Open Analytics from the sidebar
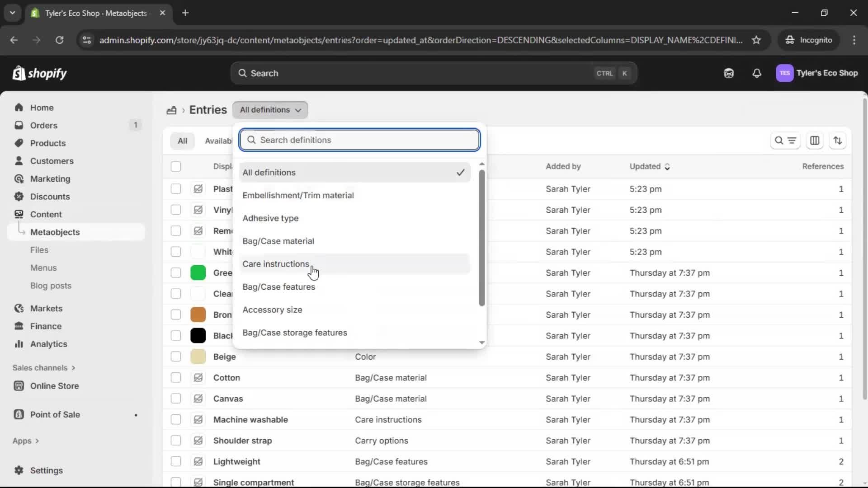The width and height of the screenshot is (868, 488). click(x=48, y=344)
